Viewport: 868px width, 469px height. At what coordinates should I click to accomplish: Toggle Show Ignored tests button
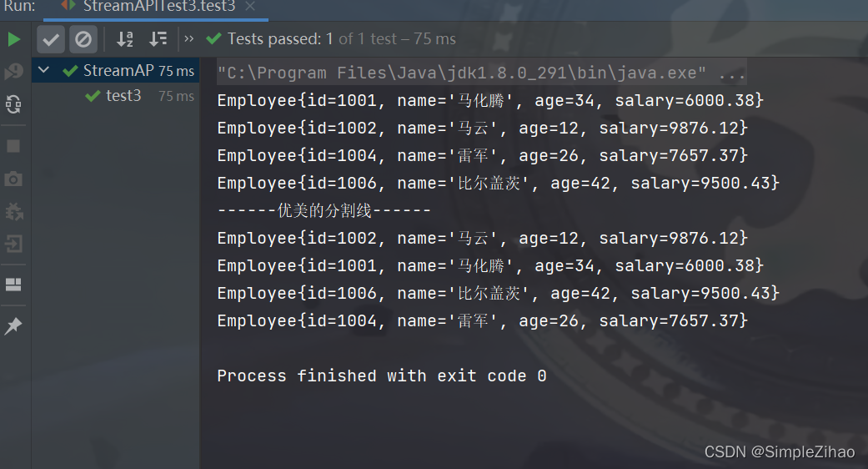click(83, 39)
